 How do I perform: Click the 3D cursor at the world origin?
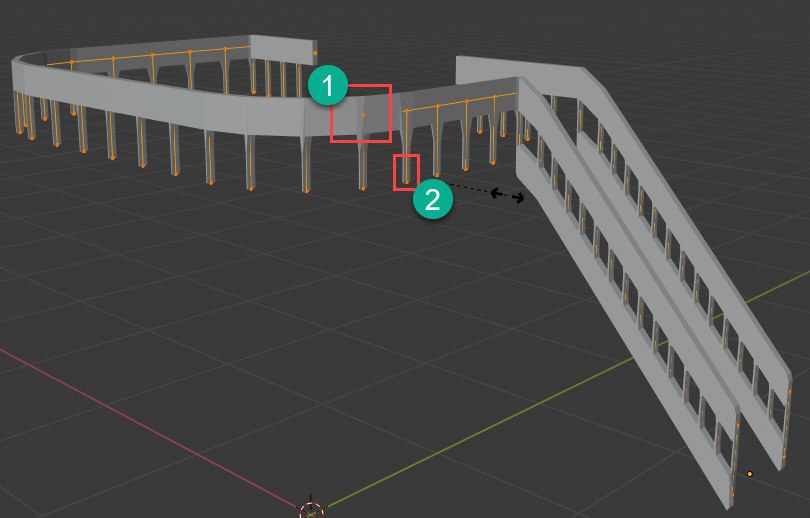click(x=311, y=510)
